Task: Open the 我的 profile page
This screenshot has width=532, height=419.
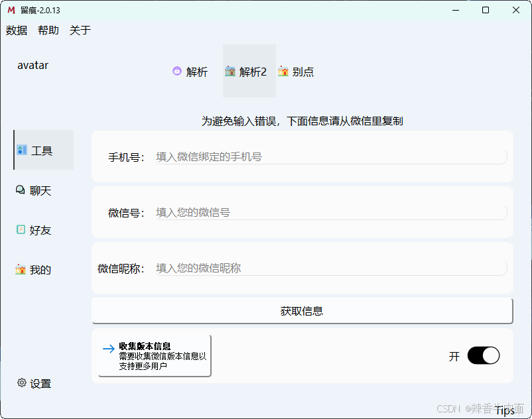Action: pyautogui.click(x=34, y=270)
